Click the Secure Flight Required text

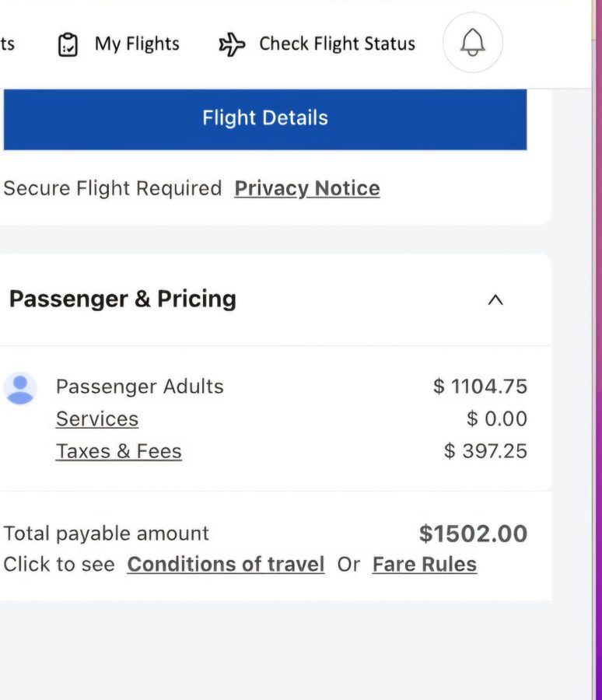(113, 188)
